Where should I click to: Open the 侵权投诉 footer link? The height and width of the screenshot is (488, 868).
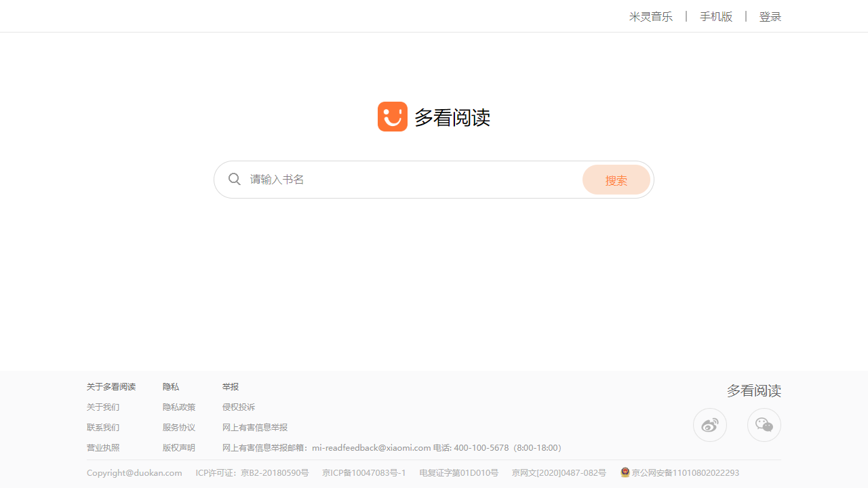[239, 407]
